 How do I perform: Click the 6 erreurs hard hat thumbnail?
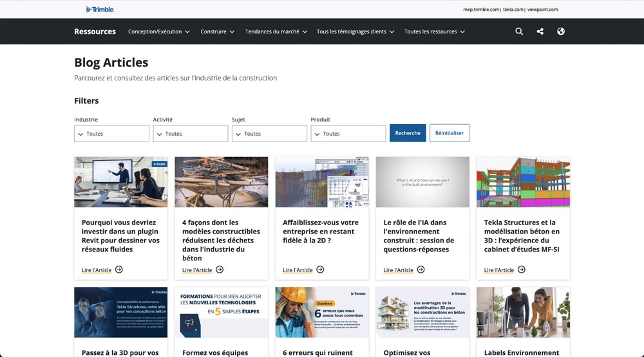[322, 312]
